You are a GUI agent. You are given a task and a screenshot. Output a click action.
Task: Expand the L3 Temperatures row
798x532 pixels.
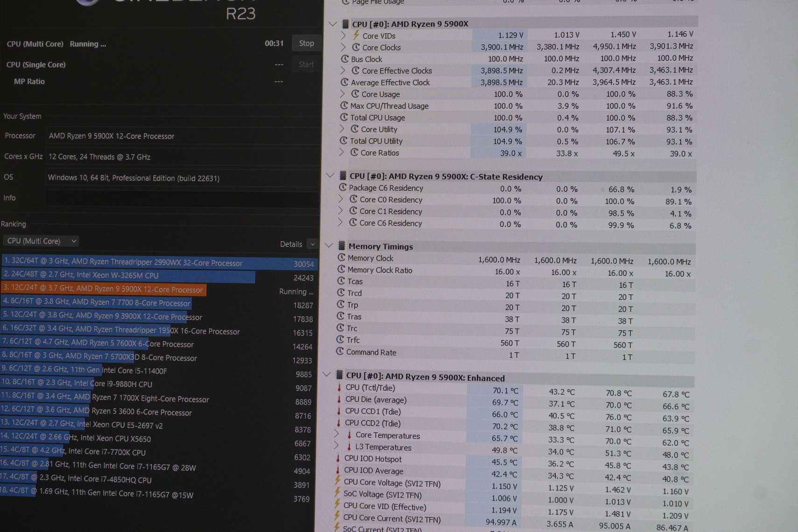point(336,446)
